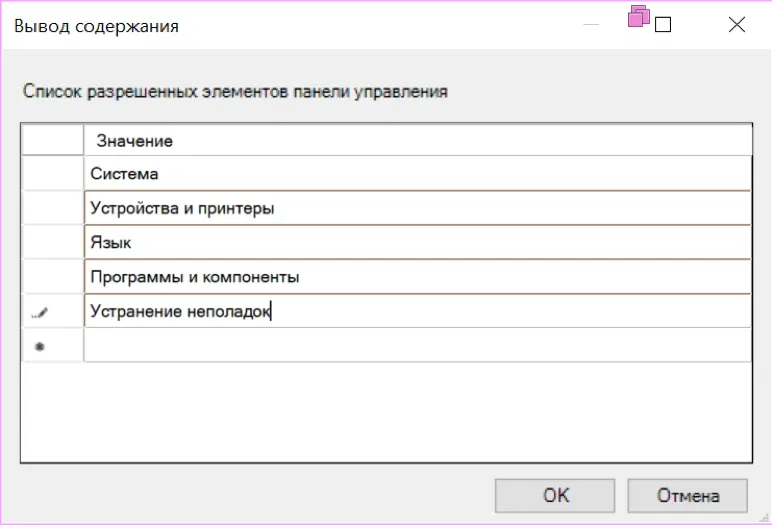Select the Язык row via its row header
The height and width of the screenshot is (525, 772).
[x=52, y=242]
